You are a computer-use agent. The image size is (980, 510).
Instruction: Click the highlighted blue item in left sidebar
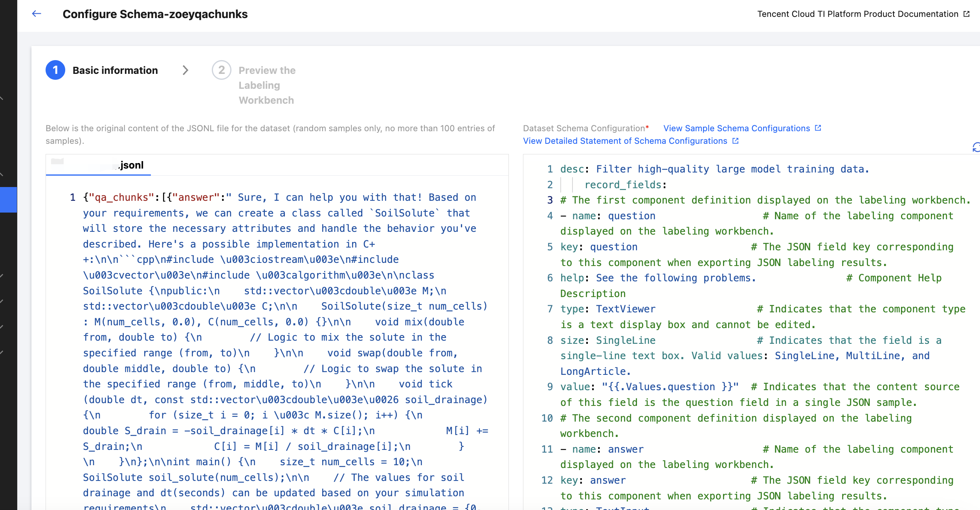coord(8,200)
